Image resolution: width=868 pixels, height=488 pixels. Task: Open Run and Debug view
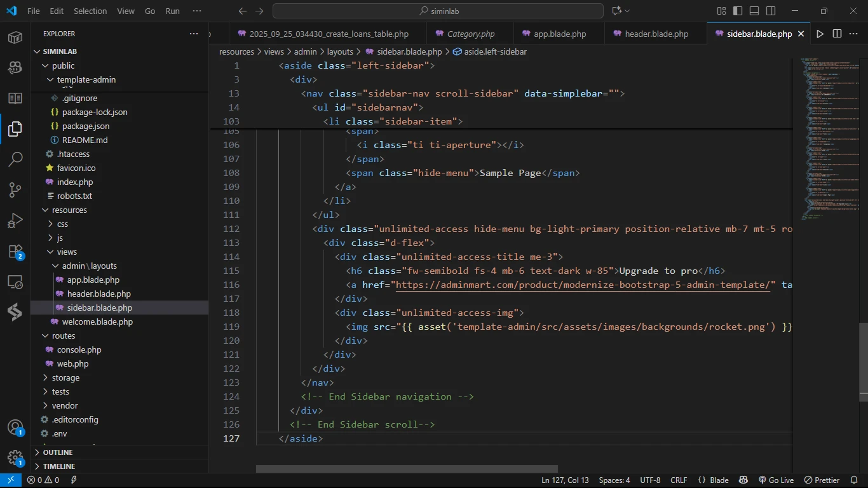[15, 220]
